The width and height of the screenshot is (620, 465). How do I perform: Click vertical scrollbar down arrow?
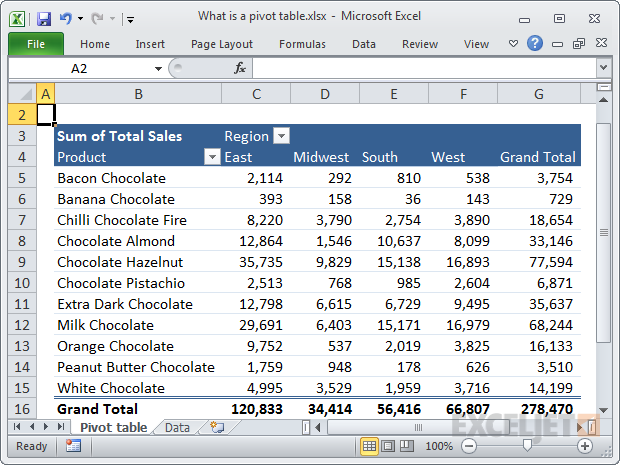(x=603, y=410)
